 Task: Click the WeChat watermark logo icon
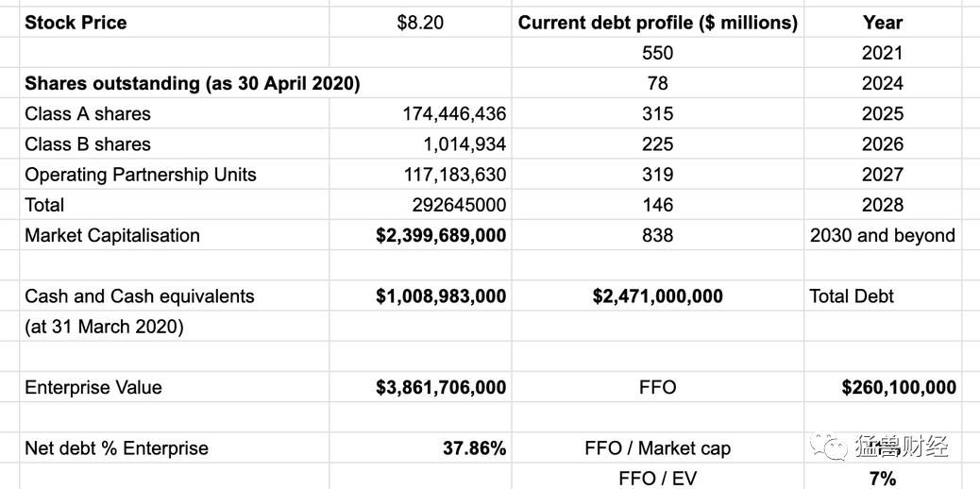click(834, 447)
